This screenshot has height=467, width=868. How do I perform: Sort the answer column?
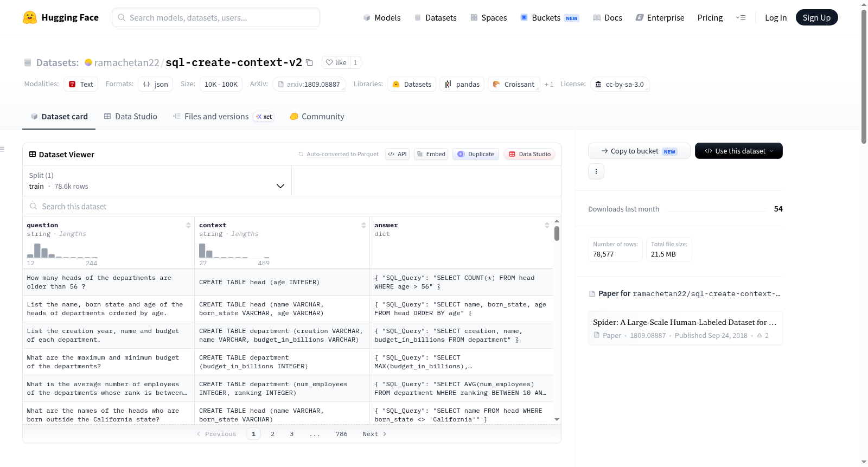547,225
